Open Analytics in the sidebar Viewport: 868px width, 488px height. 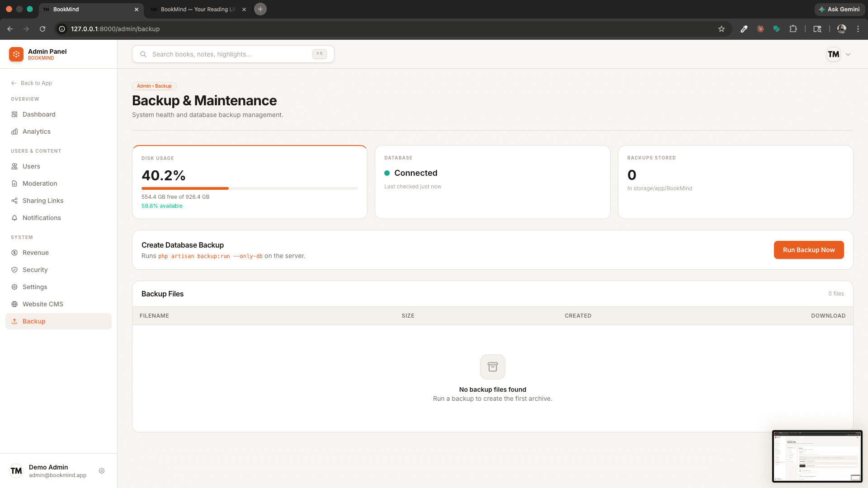point(58,131)
